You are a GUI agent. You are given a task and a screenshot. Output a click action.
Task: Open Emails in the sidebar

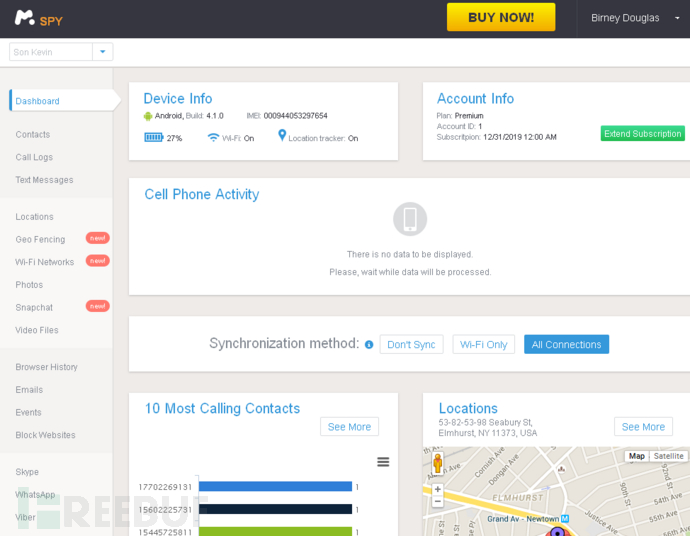29,390
